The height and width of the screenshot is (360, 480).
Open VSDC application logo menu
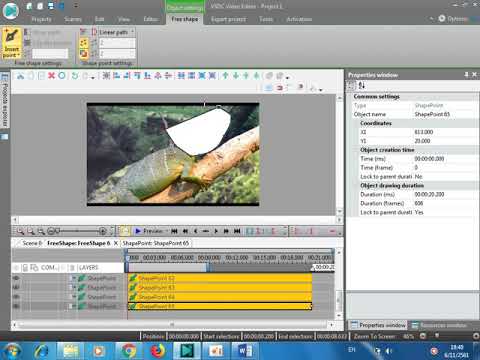[x=10, y=10]
